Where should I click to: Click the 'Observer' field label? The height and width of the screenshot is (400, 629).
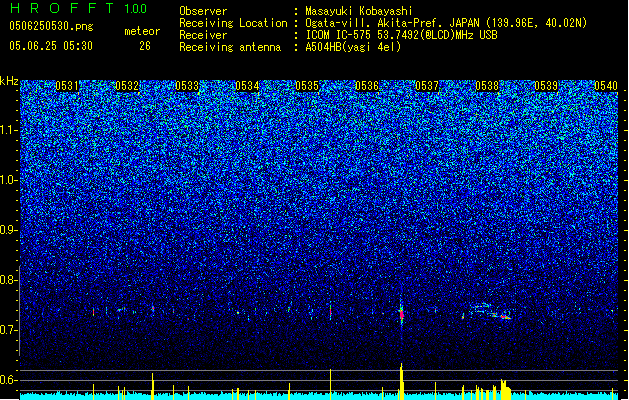click(203, 11)
